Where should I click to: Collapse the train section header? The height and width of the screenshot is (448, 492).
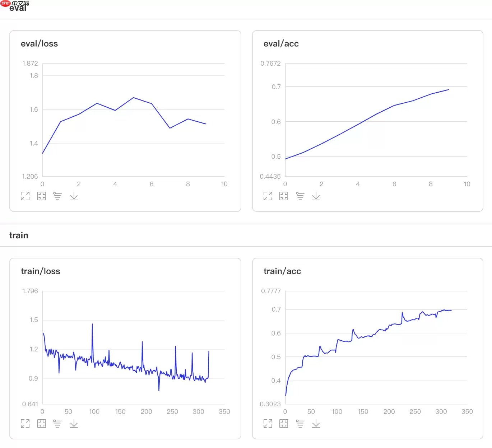[19, 235]
